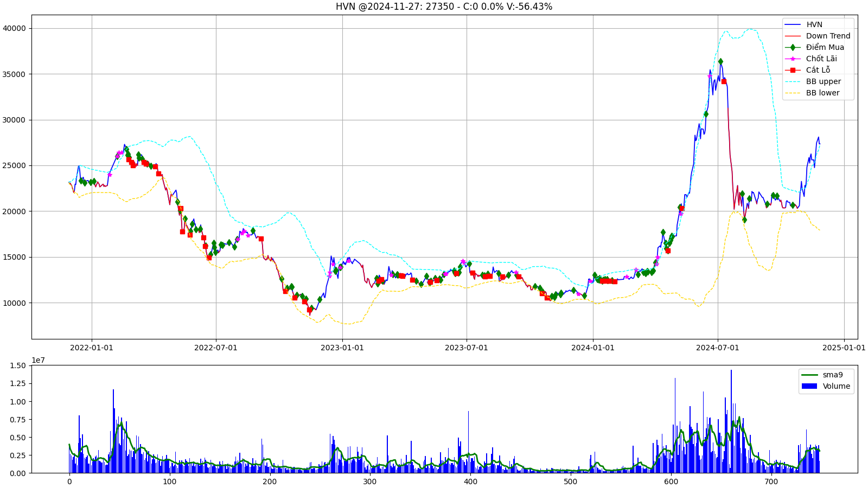Click the 40000 price axis label
868x488 pixels.
[14, 28]
